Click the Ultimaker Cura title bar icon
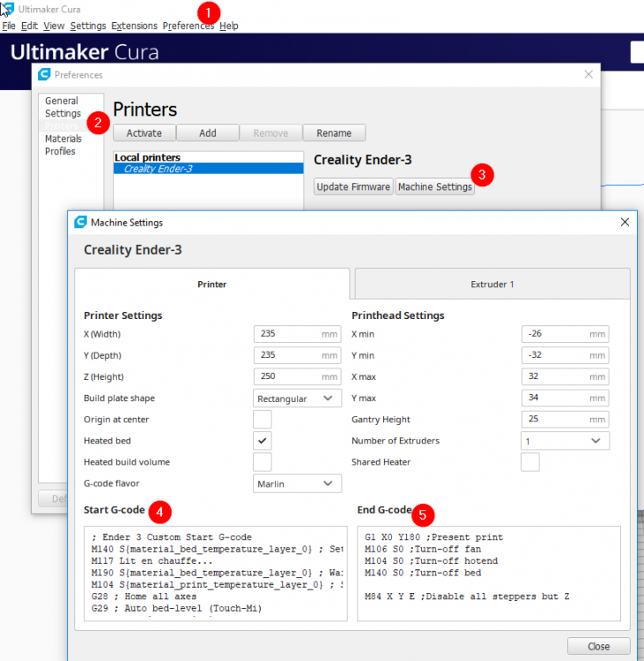The width and height of the screenshot is (644, 661). pos(8,9)
